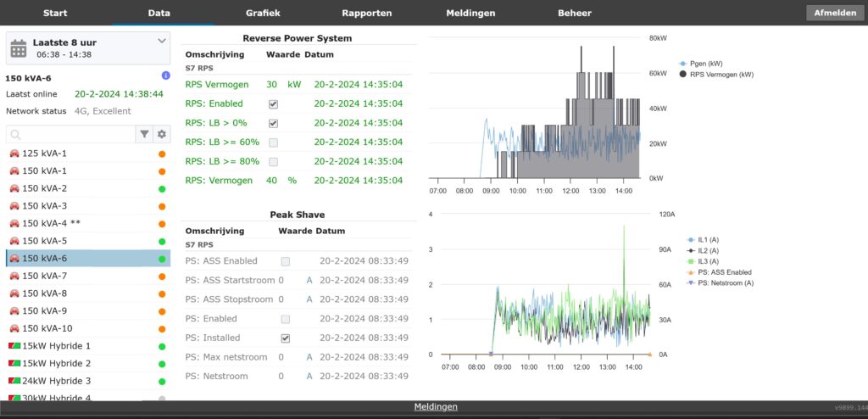Screen dimensions: 868x419
Task: Enable the RPS: LB >= 60% checkbox
Action: pos(273,142)
